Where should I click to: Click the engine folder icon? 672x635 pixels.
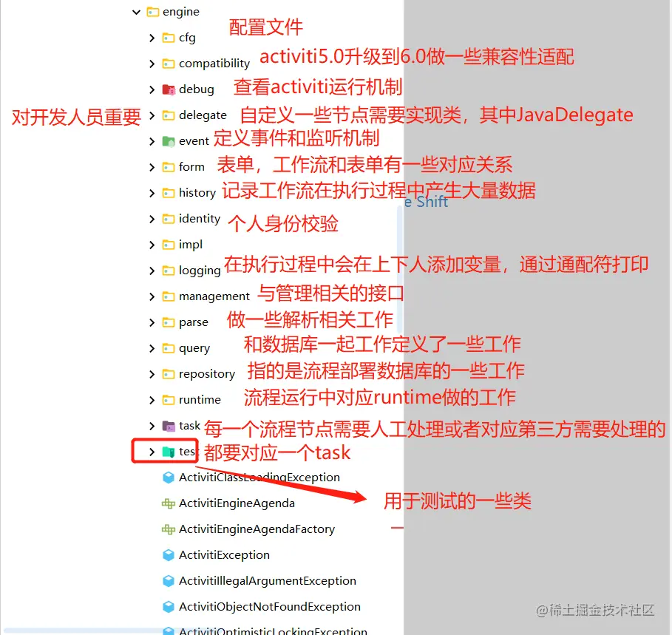[153, 11]
